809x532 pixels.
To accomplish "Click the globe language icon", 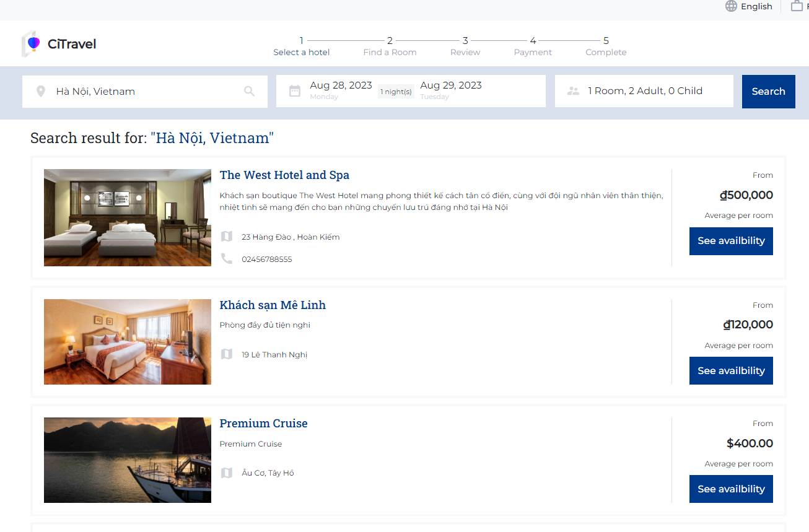I will (731, 6).
